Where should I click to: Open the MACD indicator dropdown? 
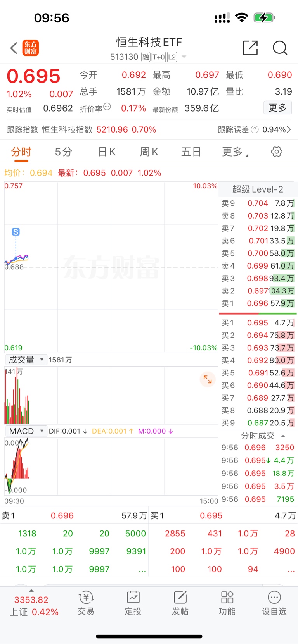(x=26, y=431)
